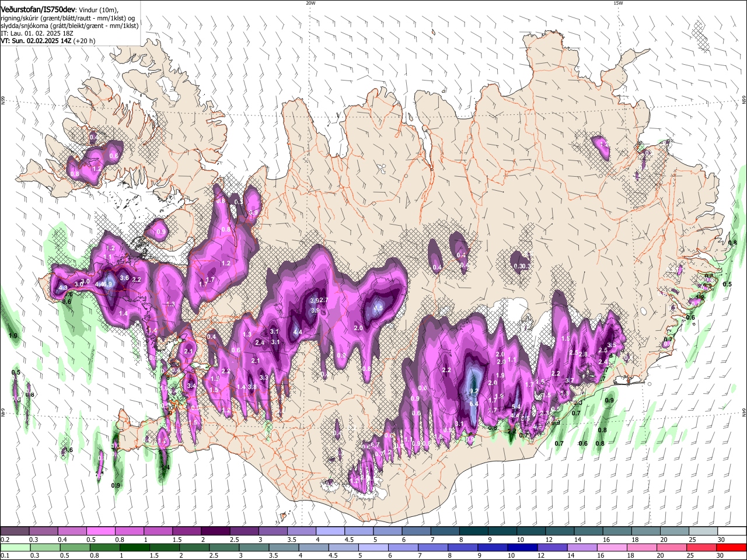Viewport: 747px width, 560px height.
Task: Click the 3.8 precipitation value on the map
Action: [x=252, y=387]
